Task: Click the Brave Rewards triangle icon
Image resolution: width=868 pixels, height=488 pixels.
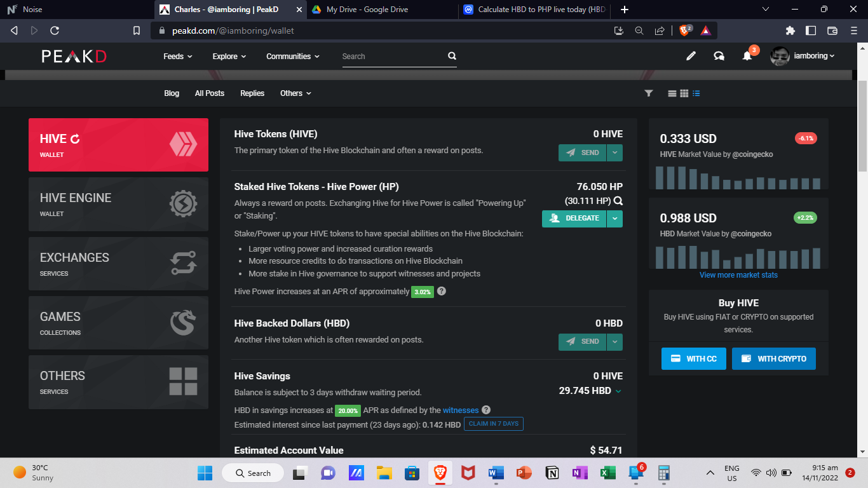Action: (x=705, y=30)
